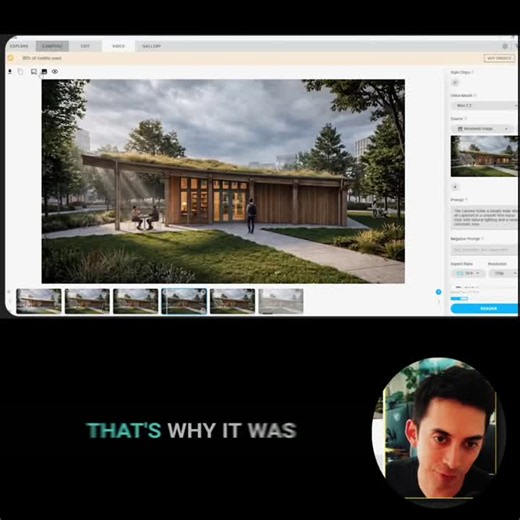
Task: Open the Resolution dropdown
Action: tap(504, 273)
